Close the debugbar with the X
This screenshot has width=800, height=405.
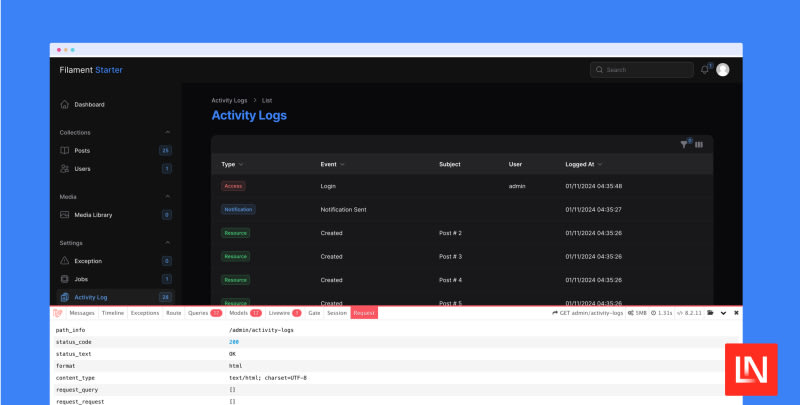tap(736, 313)
